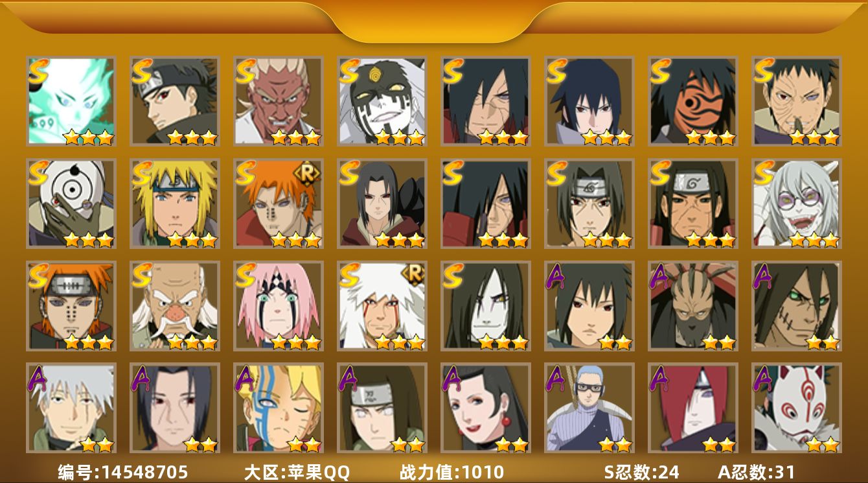Screen dimensions: 868x483
Task: Select the pink-haired girl with face markings
Action: coord(278,305)
